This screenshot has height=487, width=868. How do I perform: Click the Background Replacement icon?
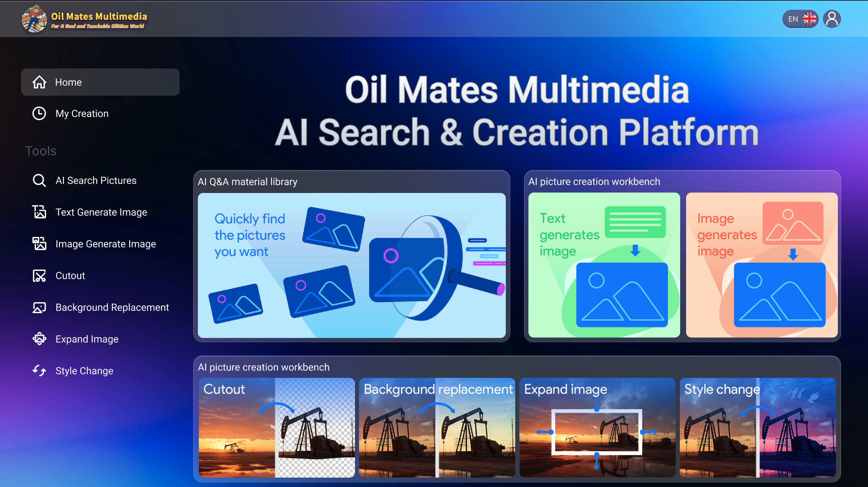point(39,307)
